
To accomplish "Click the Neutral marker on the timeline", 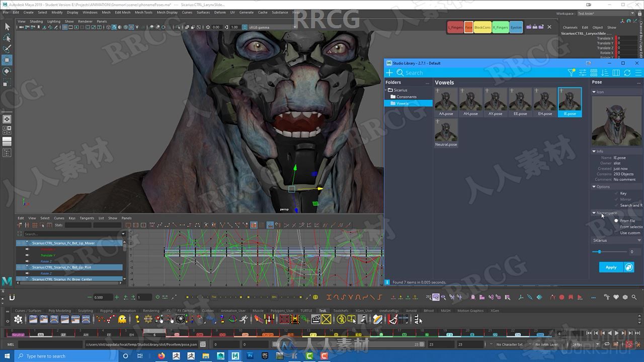I will point(18,334).
